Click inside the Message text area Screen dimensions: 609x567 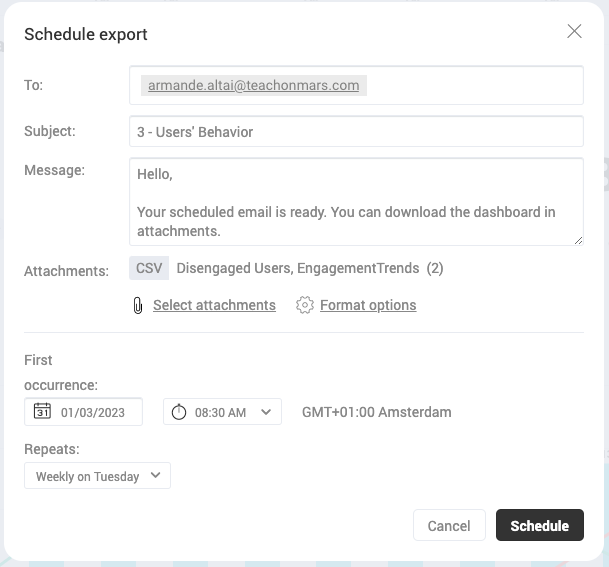pyautogui.click(x=356, y=202)
